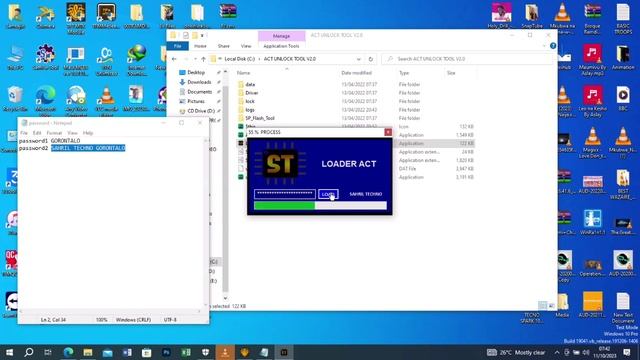Open Microsoft Edge from the taskbar

pos(68,352)
